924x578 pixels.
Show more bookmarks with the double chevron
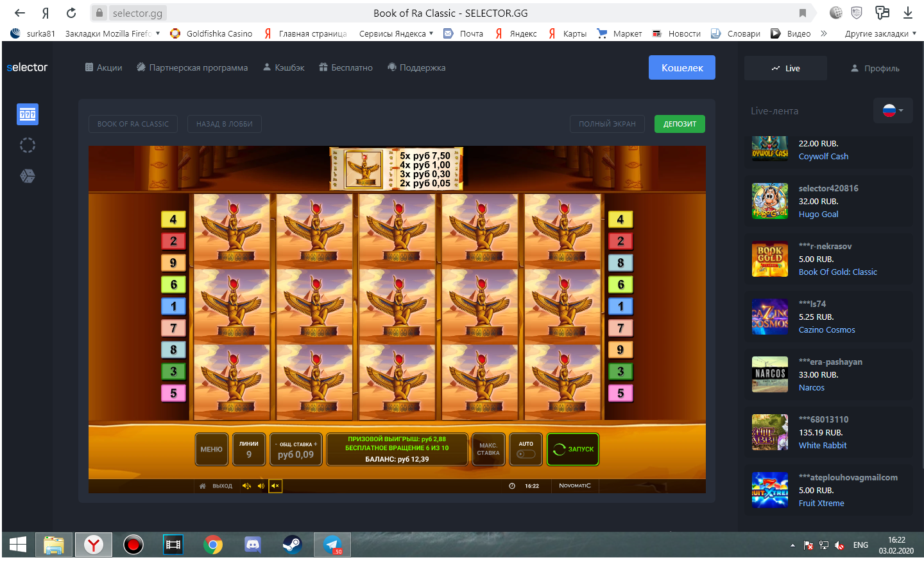(824, 33)
